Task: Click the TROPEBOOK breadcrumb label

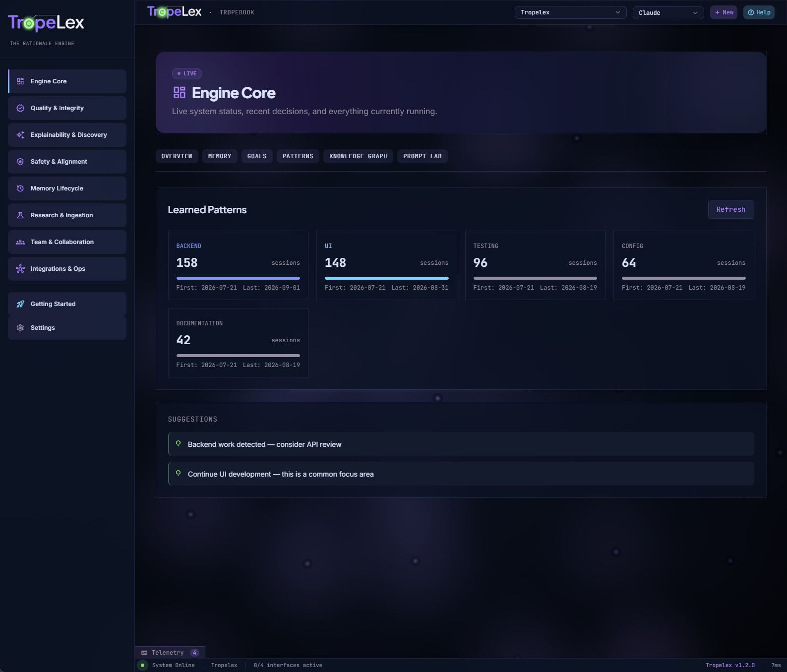Action: (x=237, y=12)
